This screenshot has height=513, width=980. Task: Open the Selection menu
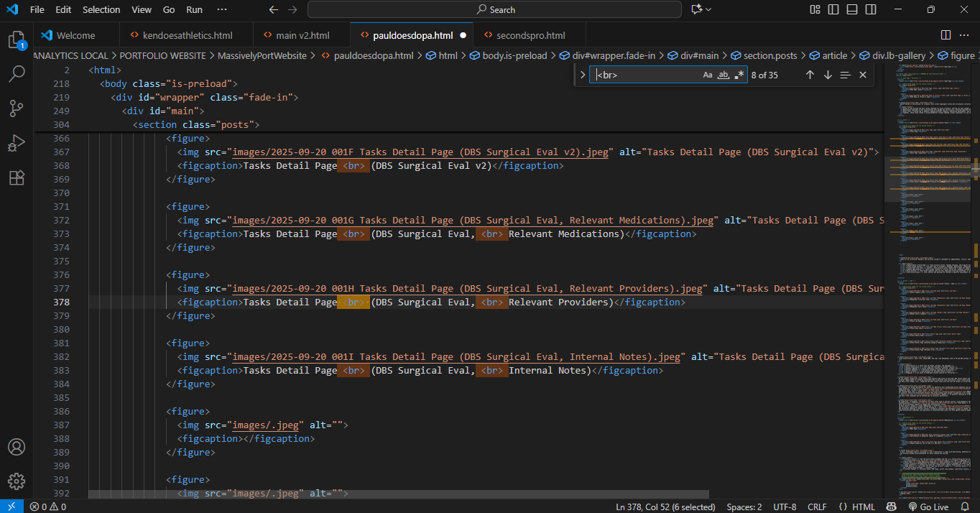[x=101, y=9]
